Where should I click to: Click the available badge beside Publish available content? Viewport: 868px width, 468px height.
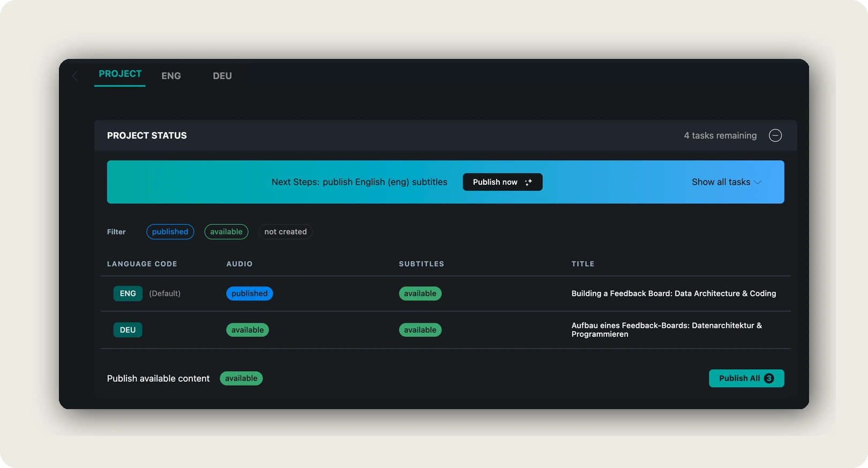(241, 378)
